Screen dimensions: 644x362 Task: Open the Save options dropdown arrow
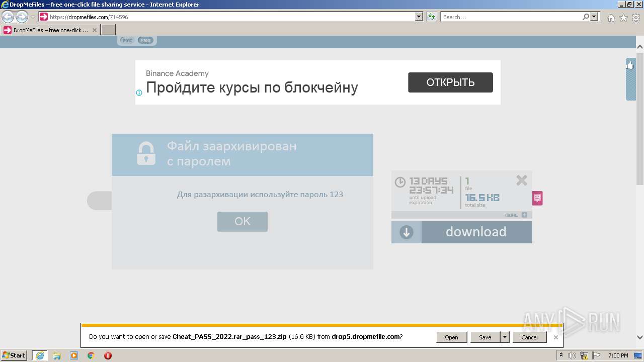pyautogui.click(x=505, y=337)
